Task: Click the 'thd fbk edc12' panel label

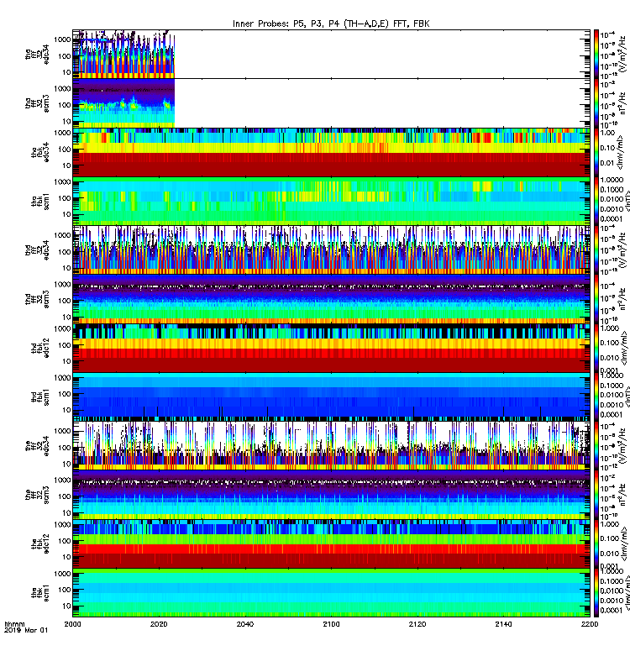Action: (x=40, y=348)
